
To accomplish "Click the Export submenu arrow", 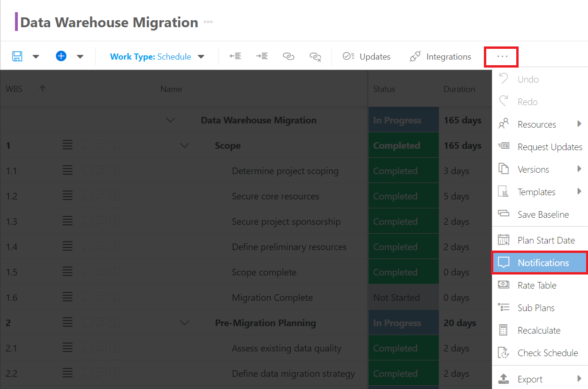I will pyautogui.click(x=580, y=379).
